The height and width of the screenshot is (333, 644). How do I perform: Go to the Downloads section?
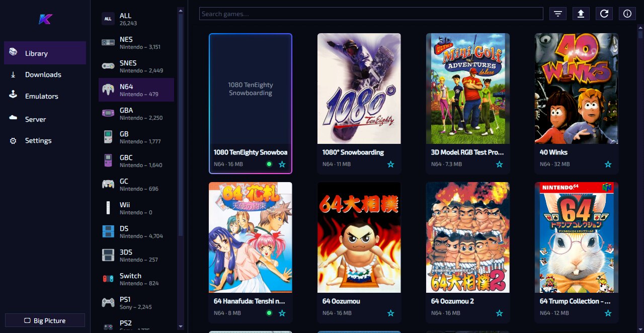point(45,74)
